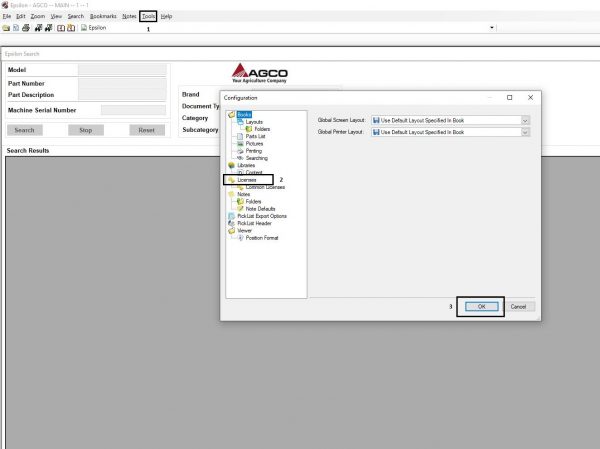Open the Edit menu

[x=21, y=16]
